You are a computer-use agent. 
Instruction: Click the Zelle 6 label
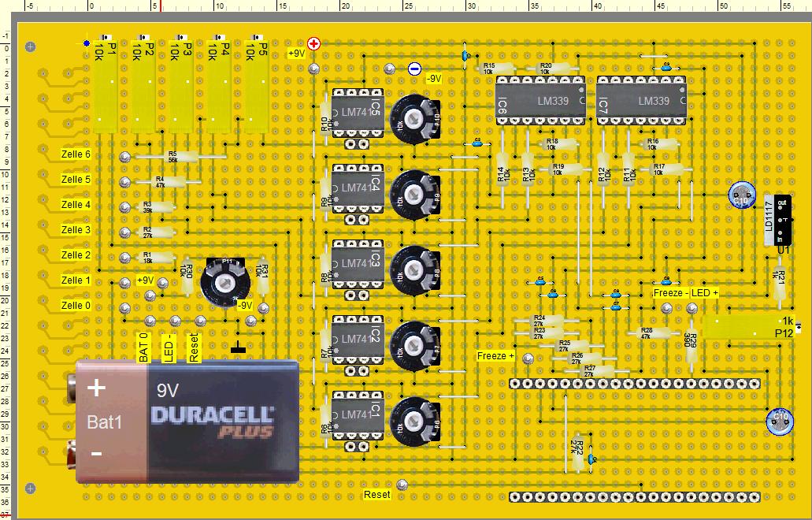76,154
